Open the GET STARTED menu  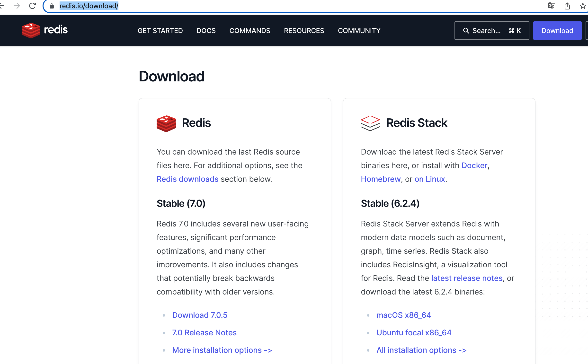click(160, 31)
